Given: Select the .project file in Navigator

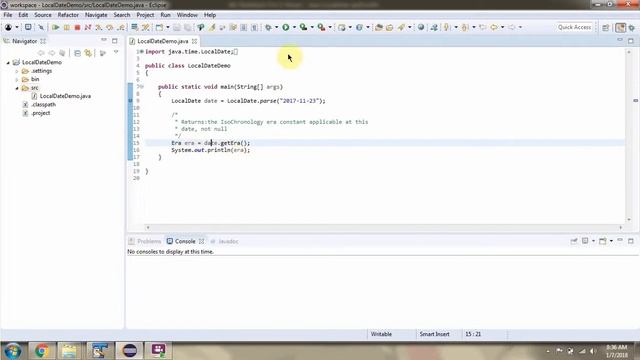Looking at the screenshot, I should (x=41, y=113).
